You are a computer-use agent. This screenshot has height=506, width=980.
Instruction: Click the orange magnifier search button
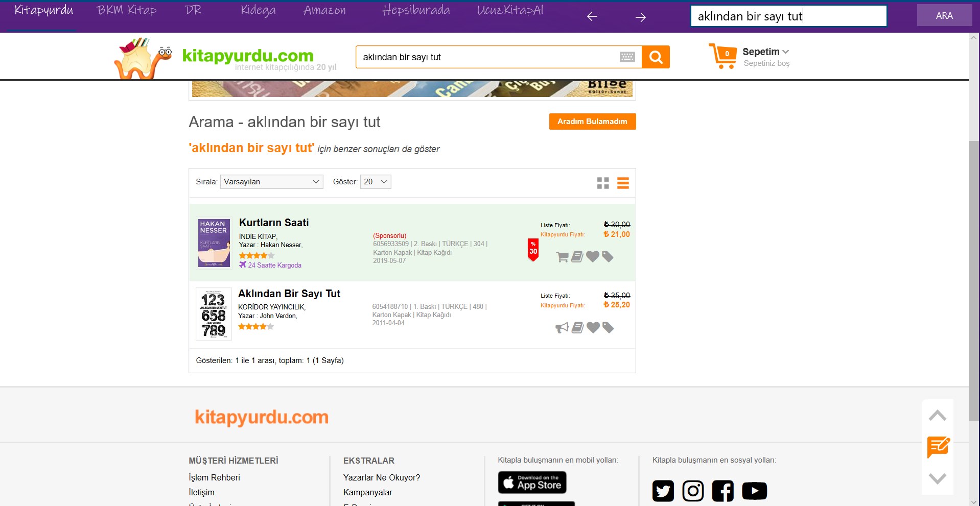click(x=656, y=57)
